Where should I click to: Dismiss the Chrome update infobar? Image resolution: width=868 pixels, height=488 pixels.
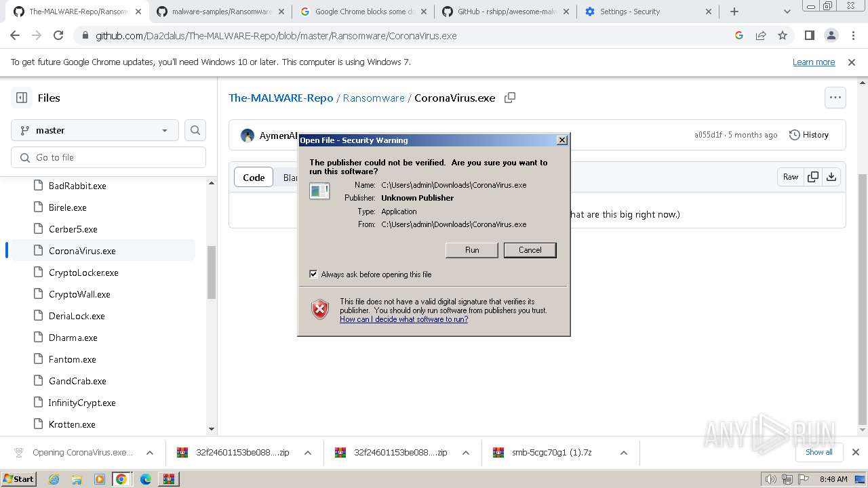point(852,62)
